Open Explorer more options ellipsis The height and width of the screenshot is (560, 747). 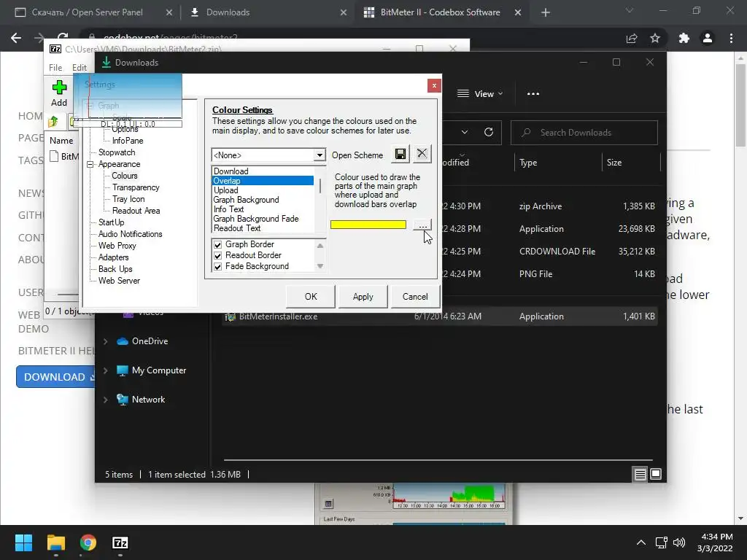[x=533, y=94]
